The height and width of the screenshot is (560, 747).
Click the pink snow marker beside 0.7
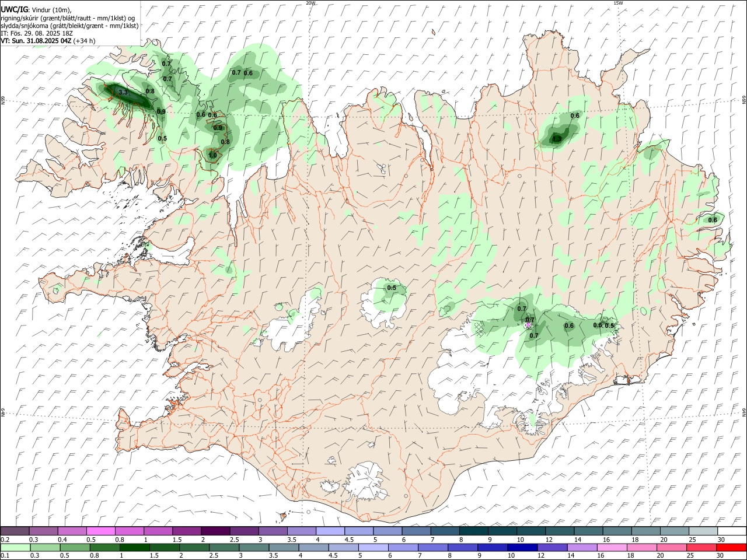pos(529,325)
